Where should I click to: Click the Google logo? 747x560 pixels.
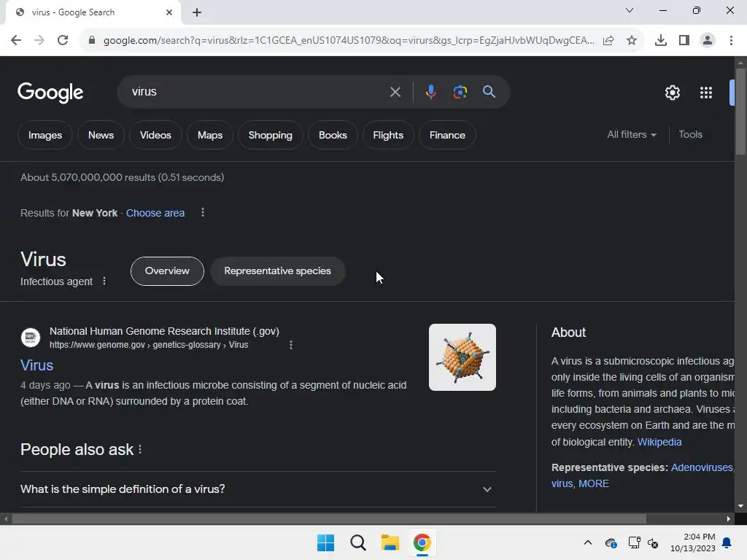50,93
